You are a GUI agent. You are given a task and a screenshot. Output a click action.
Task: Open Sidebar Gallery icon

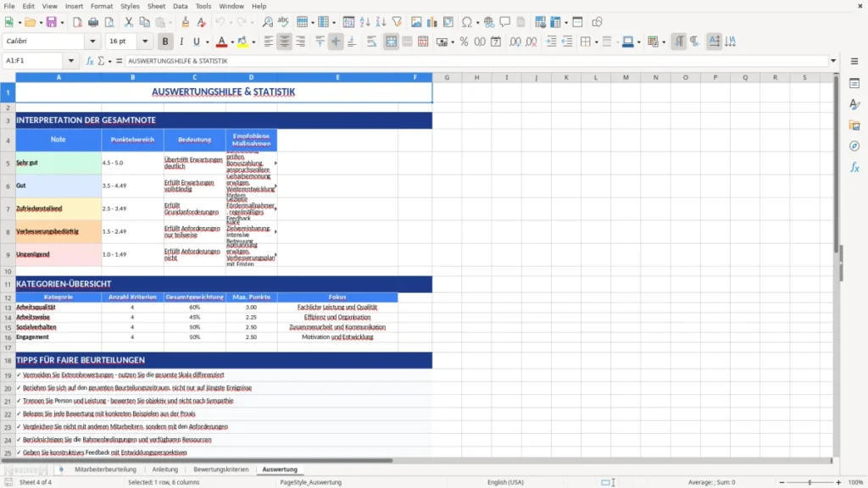click(x=854, y=125)
